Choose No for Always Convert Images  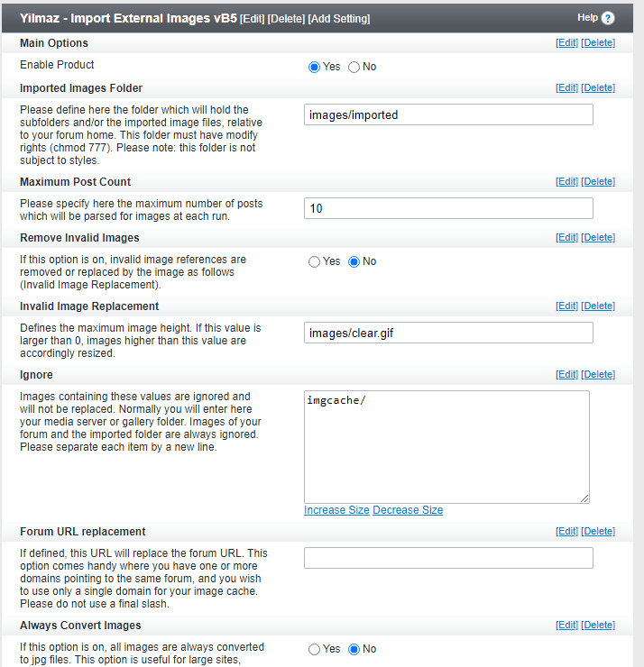[x=354, y=649]
